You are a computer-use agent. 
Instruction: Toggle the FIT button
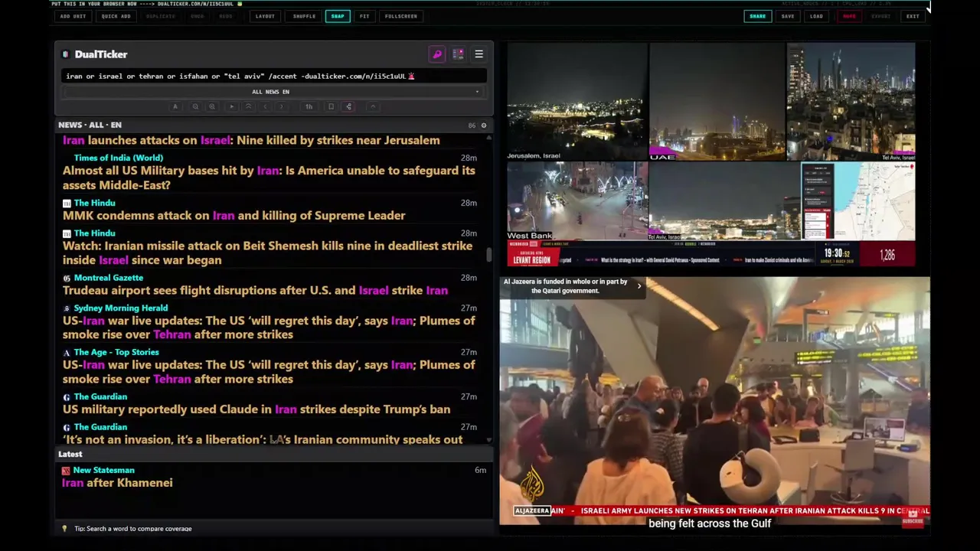(x=364, y=16)
